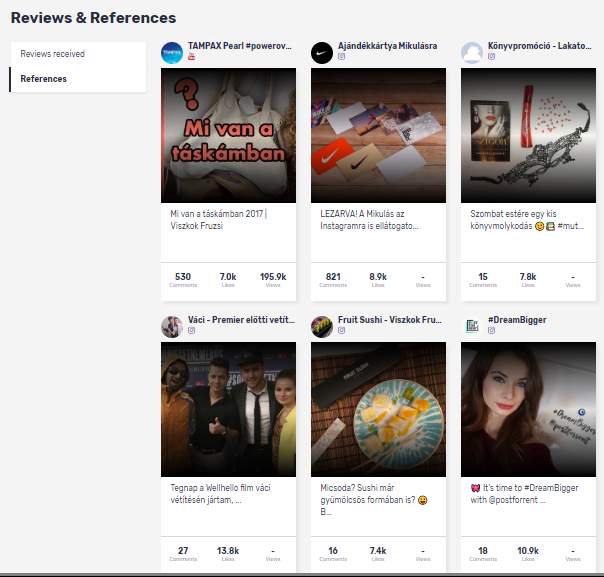Open the #DreamBigger selfie thumbnail
This screenshot has width=604, height=577.
(x=528, y=409)
